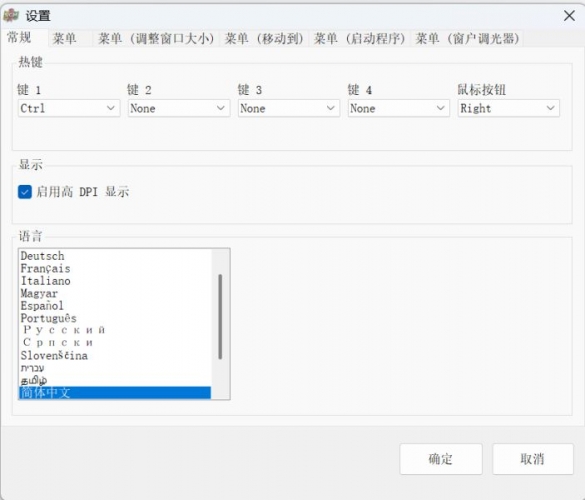585x500 pixels.
Task: Choose Italiano in language list
Action: point(115,281)
